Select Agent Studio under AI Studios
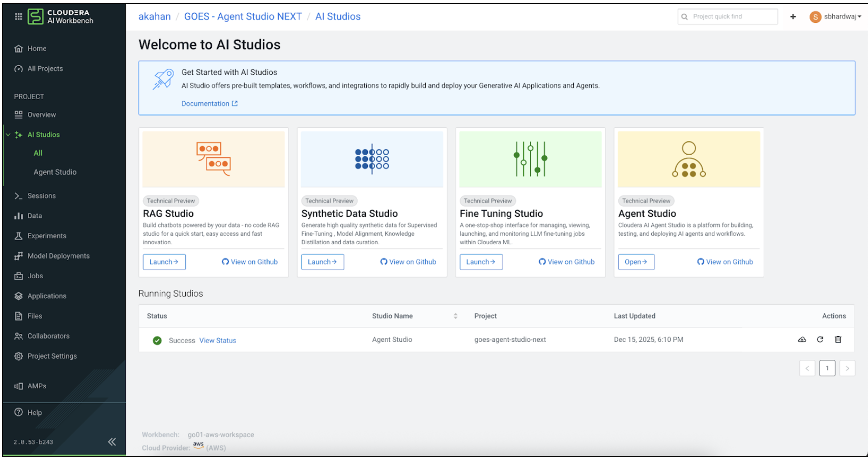The image size is (868, 457). (55, 172)
